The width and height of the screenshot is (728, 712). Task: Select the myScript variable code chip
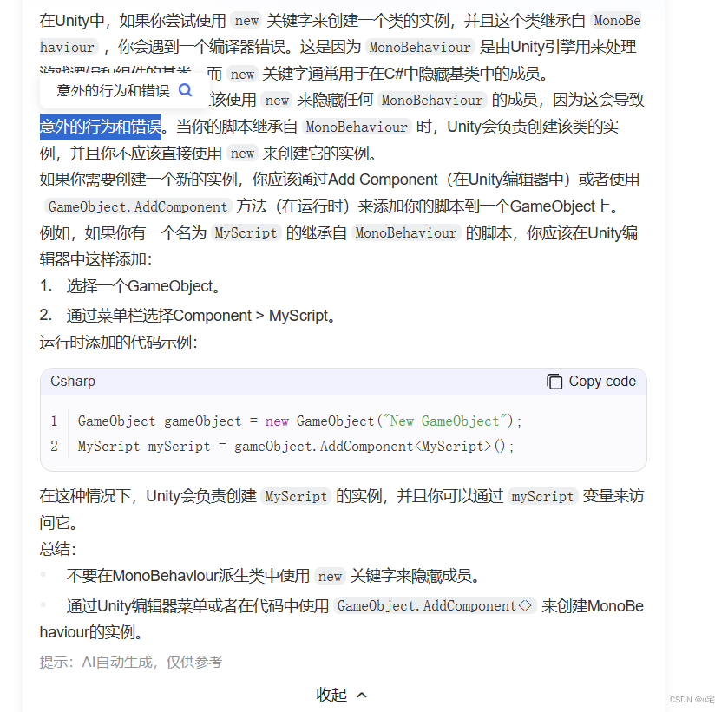coord(542,496)
